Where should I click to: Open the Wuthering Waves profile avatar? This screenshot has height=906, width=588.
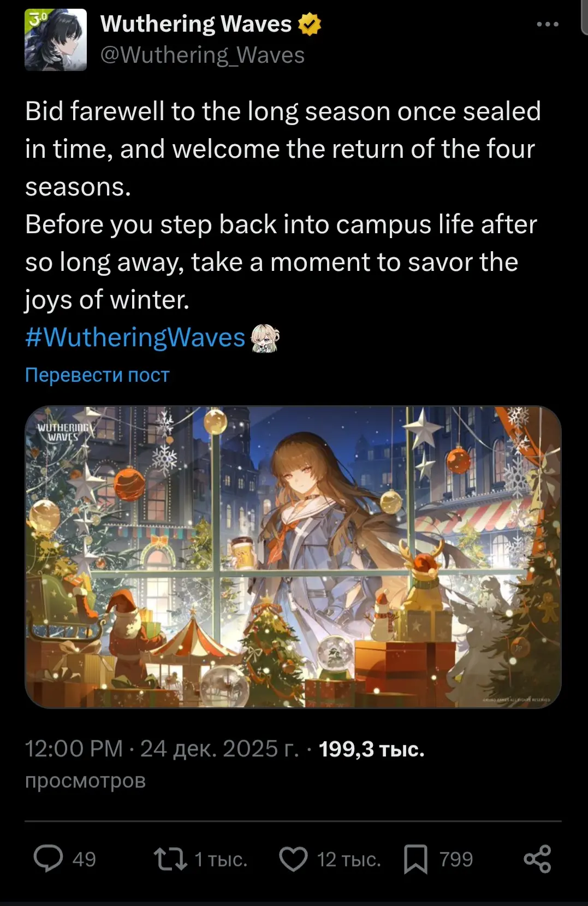56,40
